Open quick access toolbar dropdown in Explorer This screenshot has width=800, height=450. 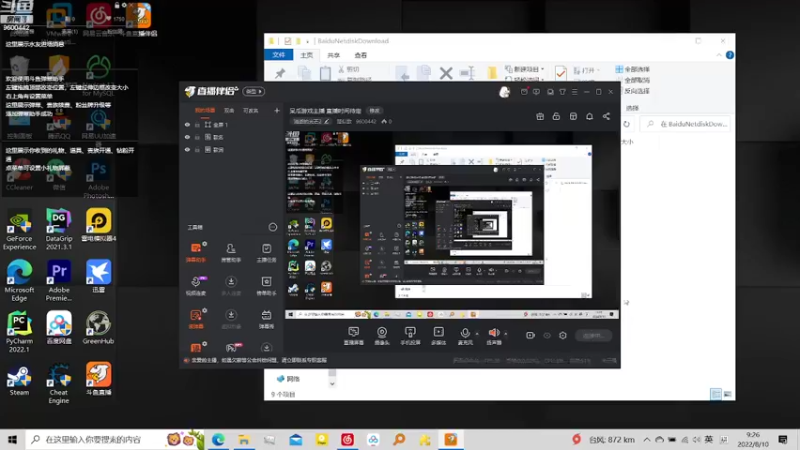(307, 41)
